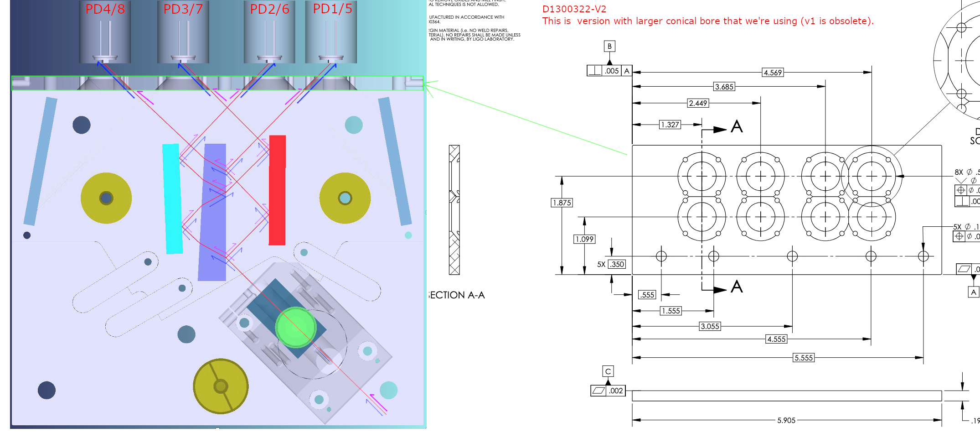Click the D1300322-V2 document number
The height and width of the screenshot is (433, 980).
[574, 9]
